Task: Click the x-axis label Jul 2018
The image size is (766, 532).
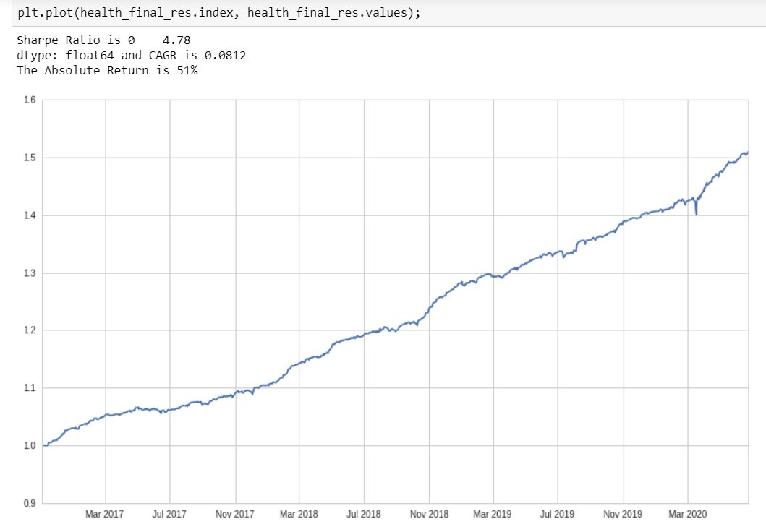Action: point(363,514)
